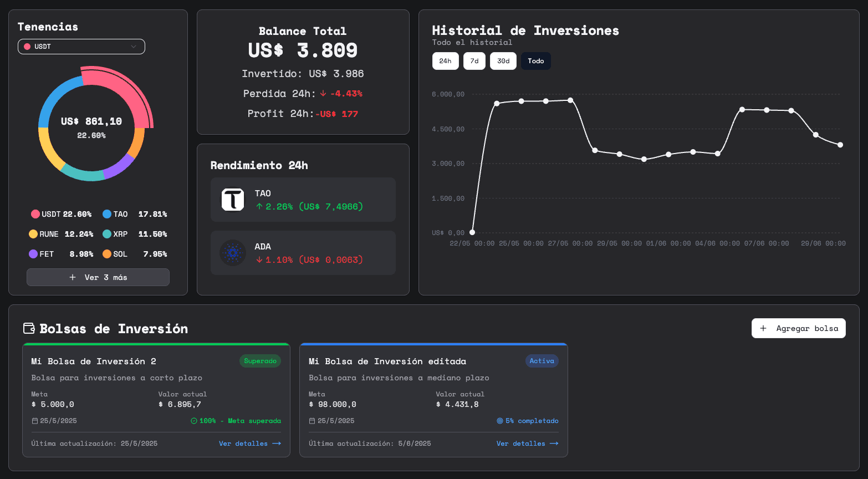Click the Agregar bolsa button

[799, 328]
